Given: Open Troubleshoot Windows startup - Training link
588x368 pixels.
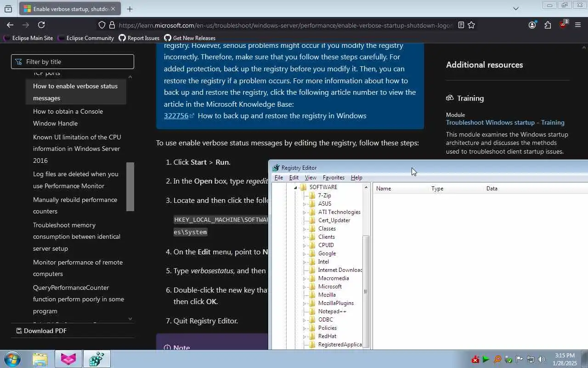Looking at the screenshot, I should point(505,122).
